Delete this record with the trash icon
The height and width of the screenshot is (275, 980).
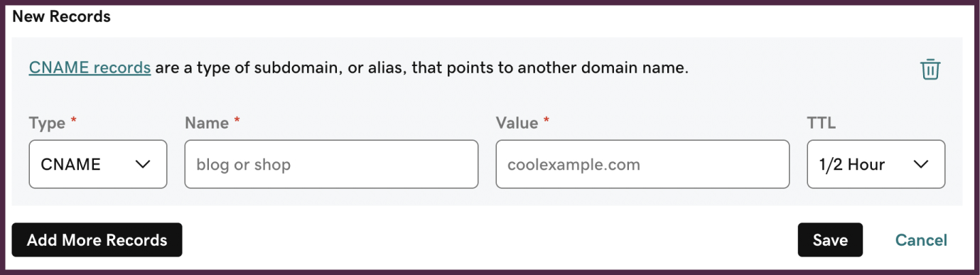pos(930,69)
